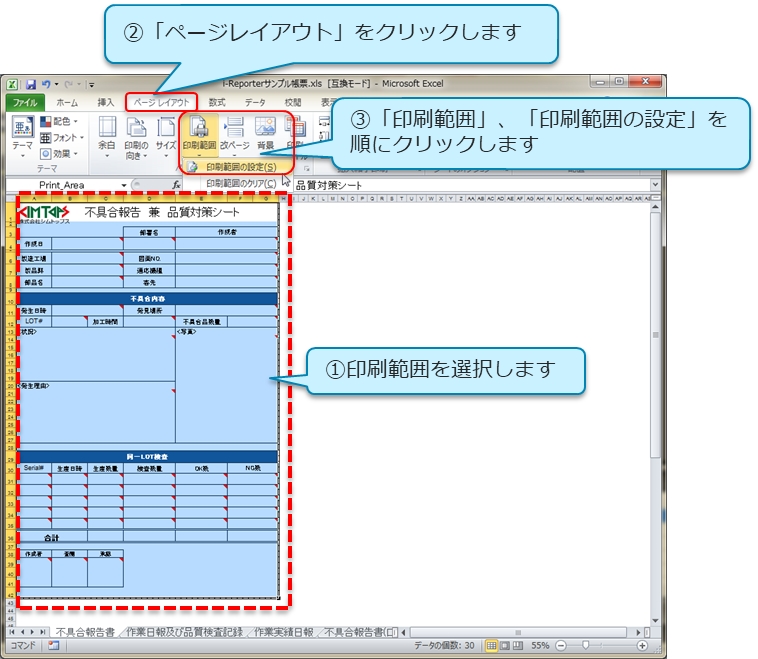Switch to the ホーム tab
758x659 pixels.
coord(67,103)
